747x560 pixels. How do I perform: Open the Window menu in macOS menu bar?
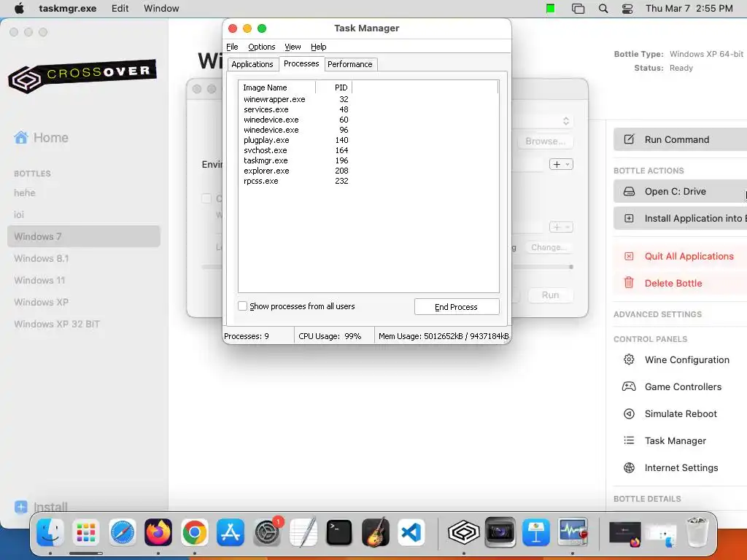(x=161, y=8)
